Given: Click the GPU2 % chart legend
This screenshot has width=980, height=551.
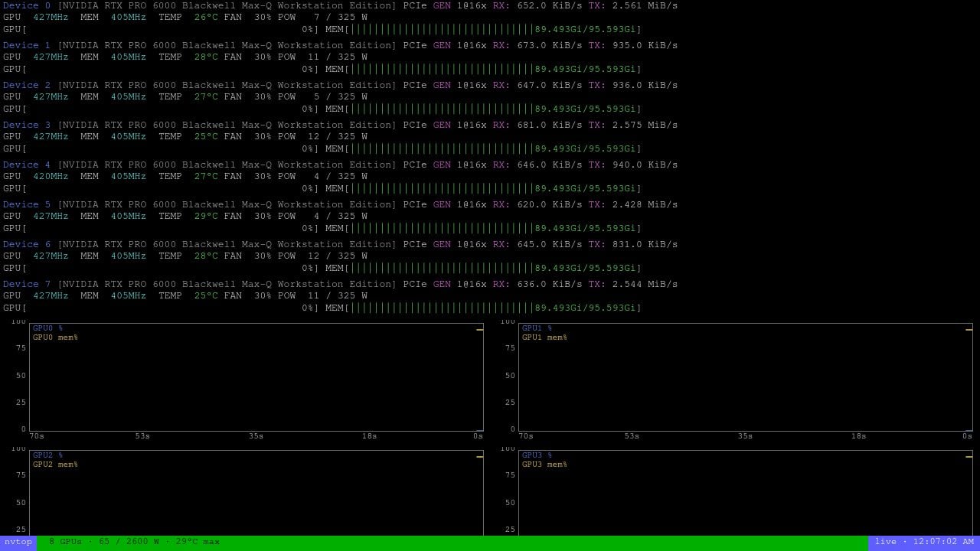Looking at the screenshot, I should [x=47, y=455].
